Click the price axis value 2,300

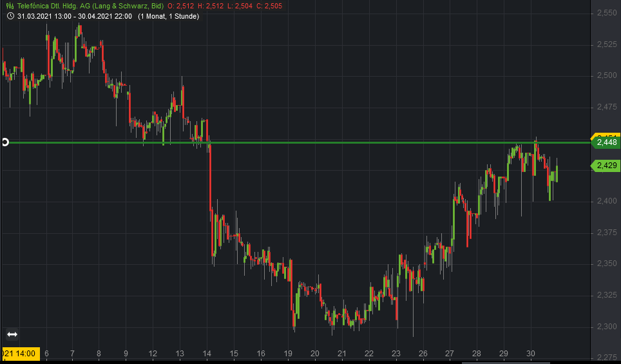[x=607, y=327]
